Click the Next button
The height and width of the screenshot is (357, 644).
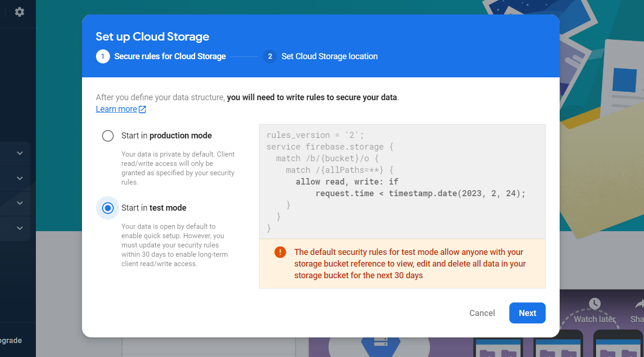click(528, 313)
